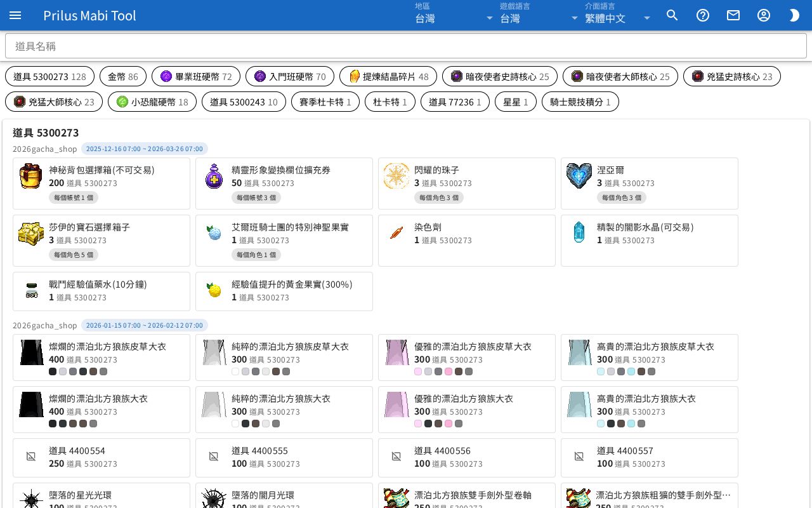The image size is (812, 508).
Task: Select the 畢業班硬幣 72 chip
Action: [x=196, y=76]
